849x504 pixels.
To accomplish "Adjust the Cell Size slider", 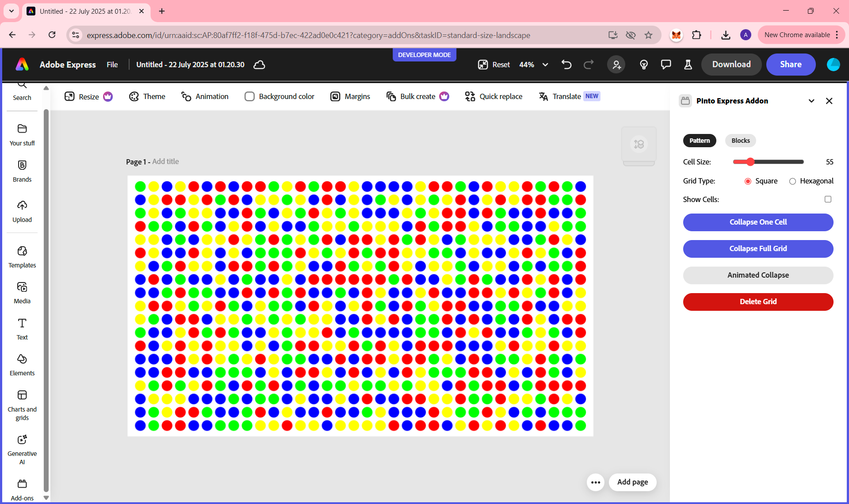I will [750, 162].
